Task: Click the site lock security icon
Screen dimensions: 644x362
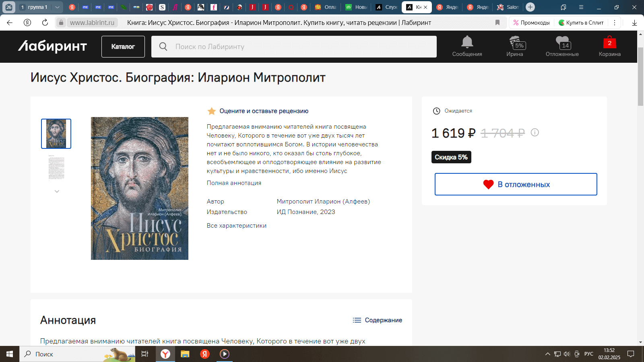Action: 61,23
